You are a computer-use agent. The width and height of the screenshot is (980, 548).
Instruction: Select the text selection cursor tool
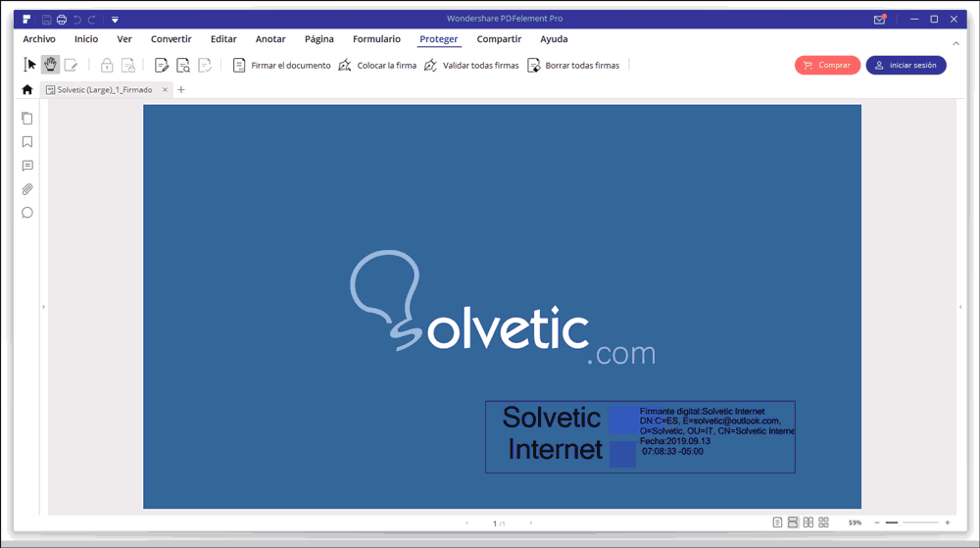[x=29, y=65]
